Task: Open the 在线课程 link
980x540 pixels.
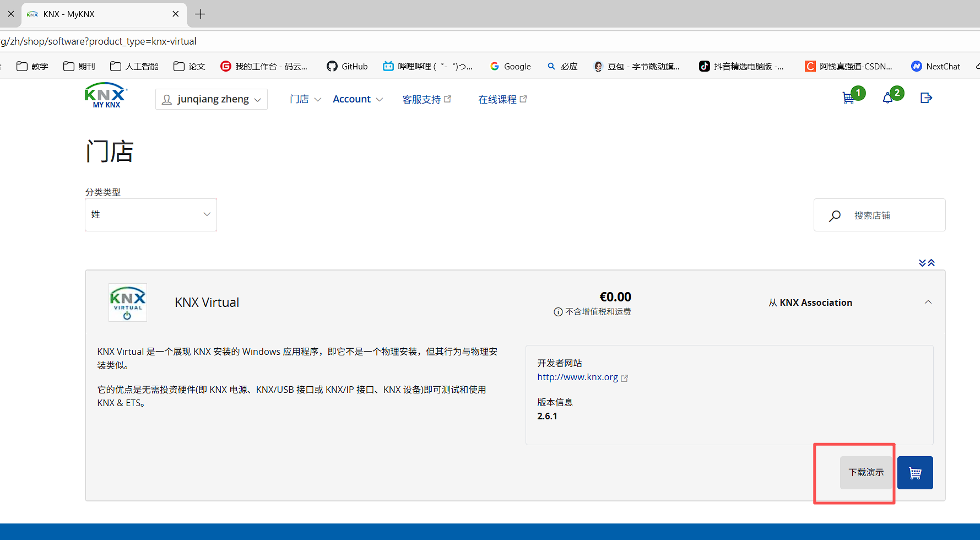Action: [502, 99]
